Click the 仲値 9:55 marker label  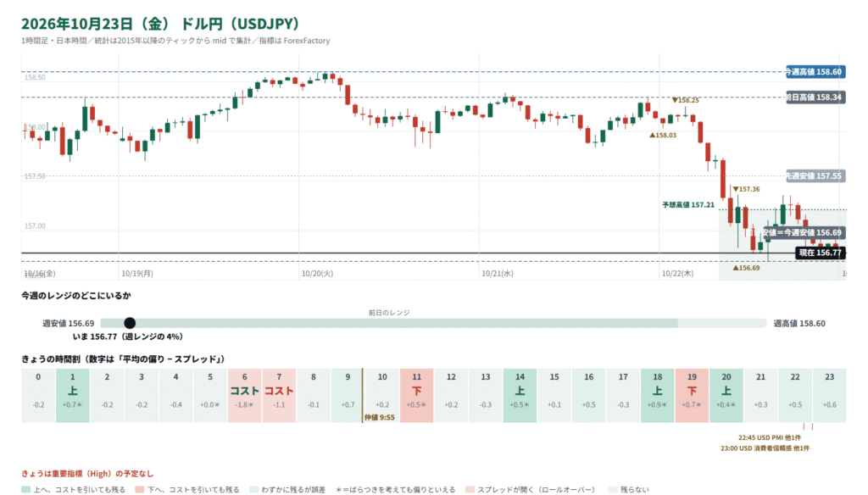[380, 418]
